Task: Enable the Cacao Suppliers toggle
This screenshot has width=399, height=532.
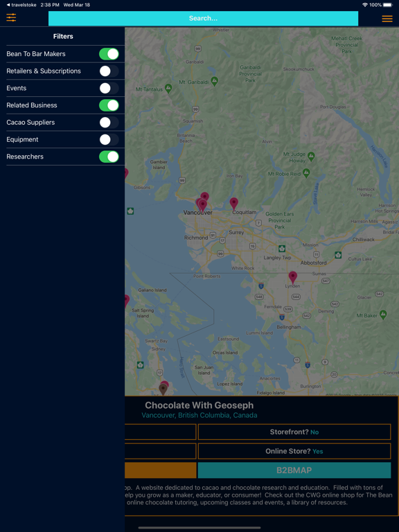Action: 109,123
